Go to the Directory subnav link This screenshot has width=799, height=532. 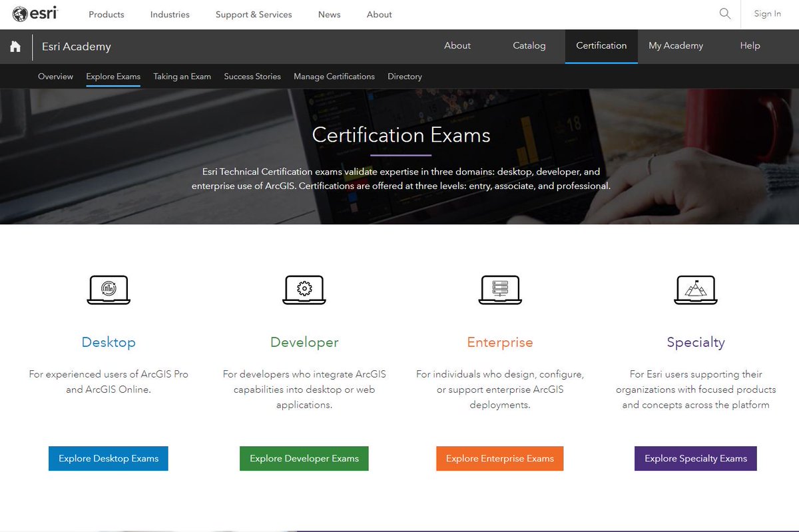(405, 77)
